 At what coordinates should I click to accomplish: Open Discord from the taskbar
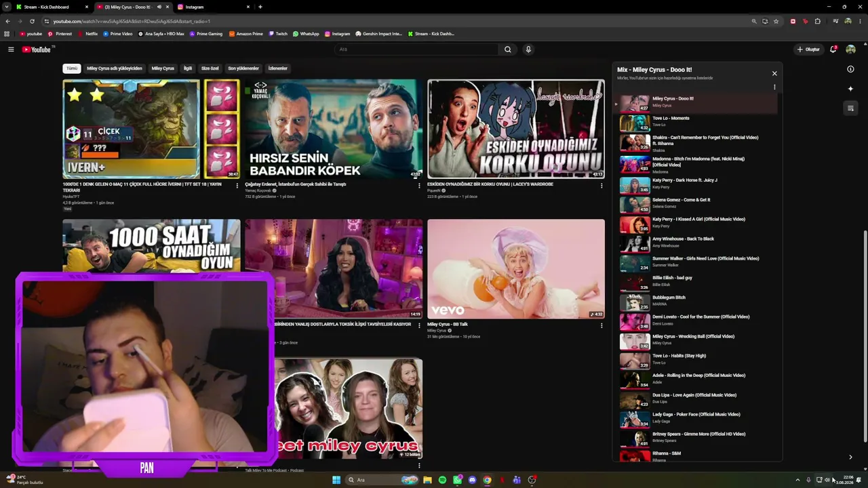(472, 480)
